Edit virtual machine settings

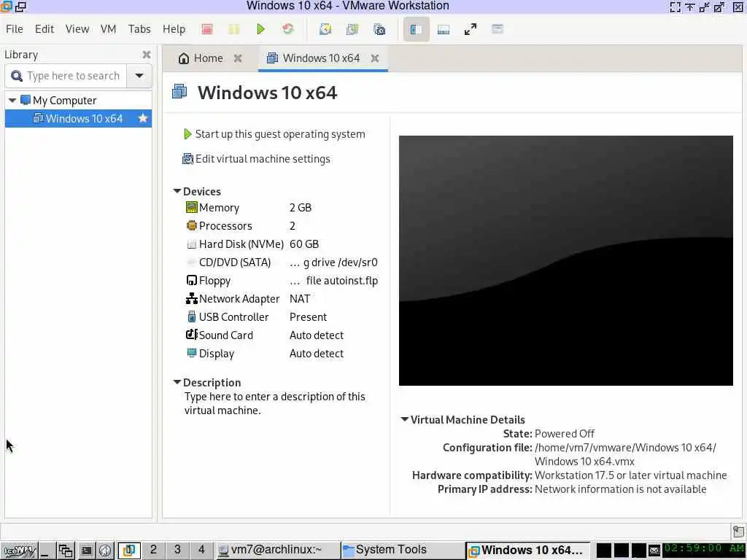[256, 159]
